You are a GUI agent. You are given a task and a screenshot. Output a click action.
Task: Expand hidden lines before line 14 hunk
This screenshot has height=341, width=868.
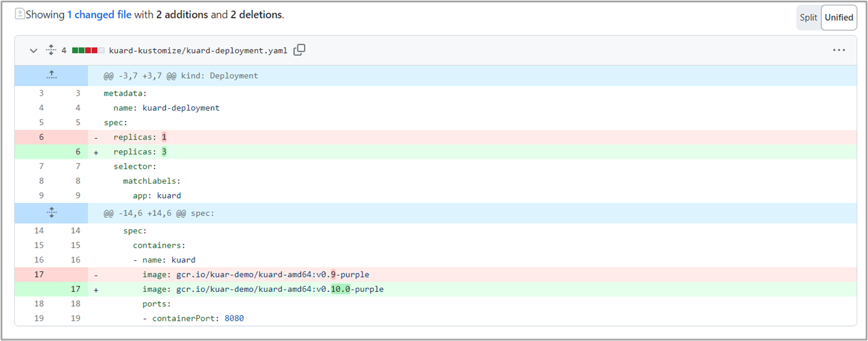(51, 213)
